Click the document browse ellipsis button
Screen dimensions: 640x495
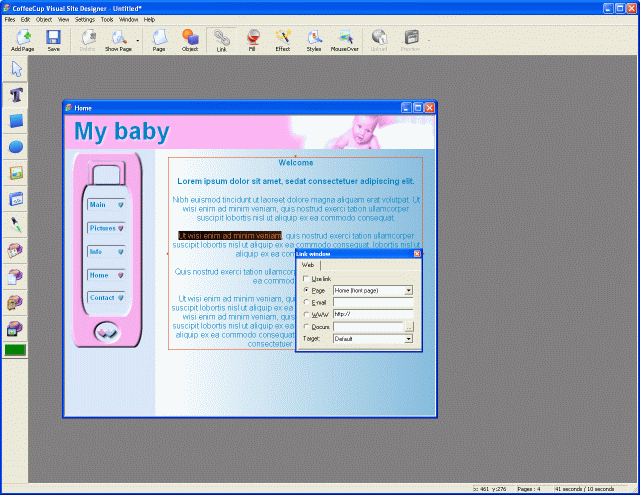point(409,327)
